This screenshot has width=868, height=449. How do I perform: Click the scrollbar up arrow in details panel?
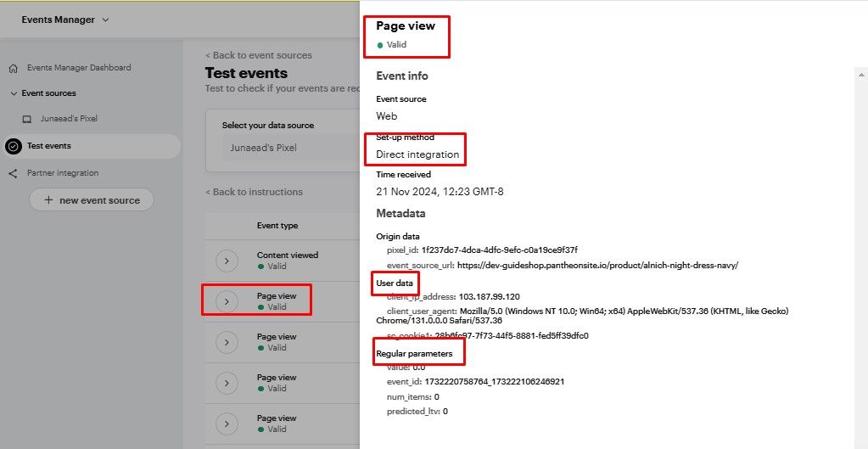coord(861,74)
